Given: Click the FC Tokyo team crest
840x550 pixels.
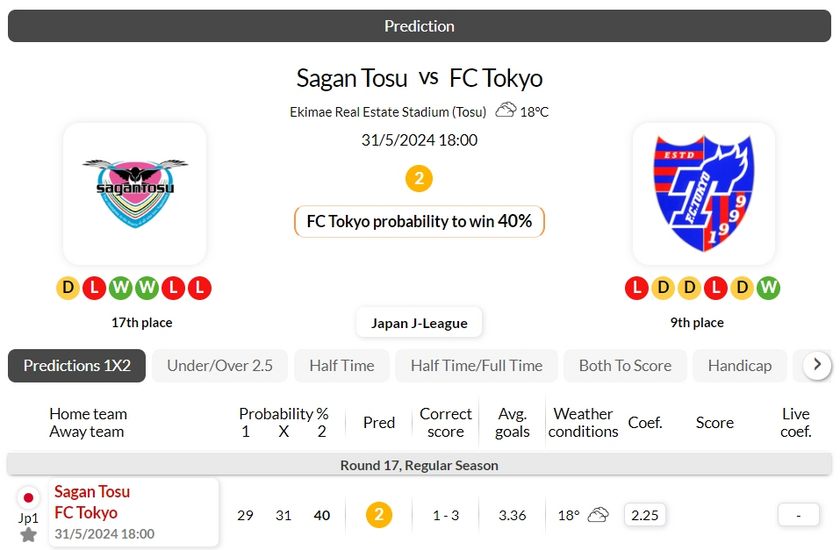Looking at the screenshot, I should coord(703,192).
